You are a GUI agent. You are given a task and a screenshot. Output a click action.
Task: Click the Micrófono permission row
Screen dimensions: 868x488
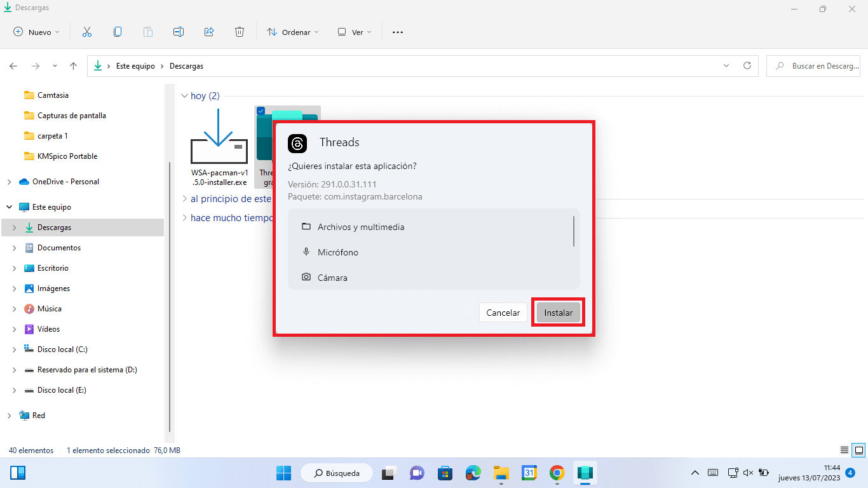point(434,252)
